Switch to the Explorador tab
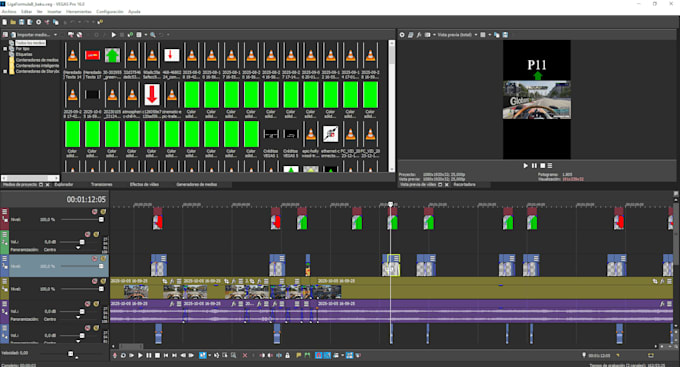The height and width of the screenshot is (367, 680). click(x=64, y=184)
